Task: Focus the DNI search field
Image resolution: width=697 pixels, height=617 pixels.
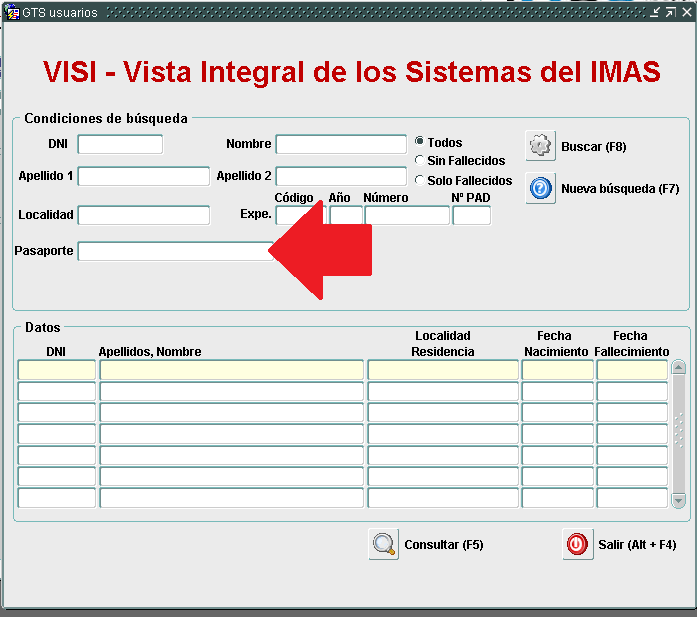Action: click(x=120, y=145)
